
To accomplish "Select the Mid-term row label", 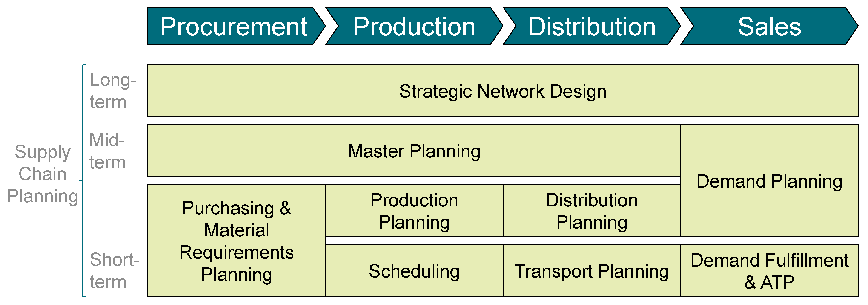I will tap(107, 151).
